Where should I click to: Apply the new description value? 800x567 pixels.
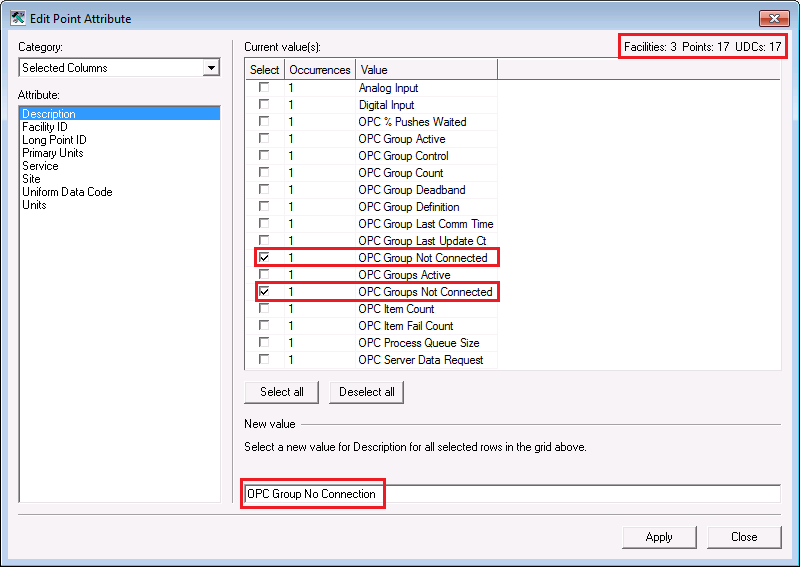coord(659,537)
